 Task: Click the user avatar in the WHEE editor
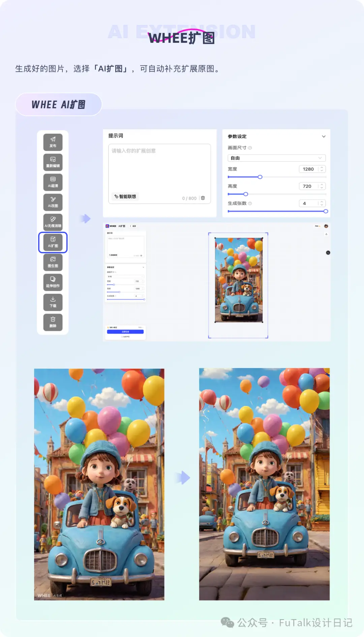click(326, 226)
